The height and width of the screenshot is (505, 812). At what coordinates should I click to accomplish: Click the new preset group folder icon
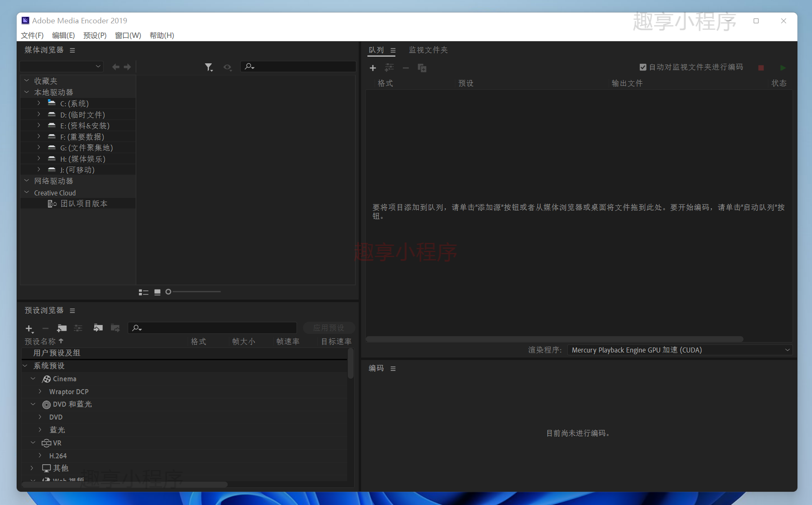point(62,328)
